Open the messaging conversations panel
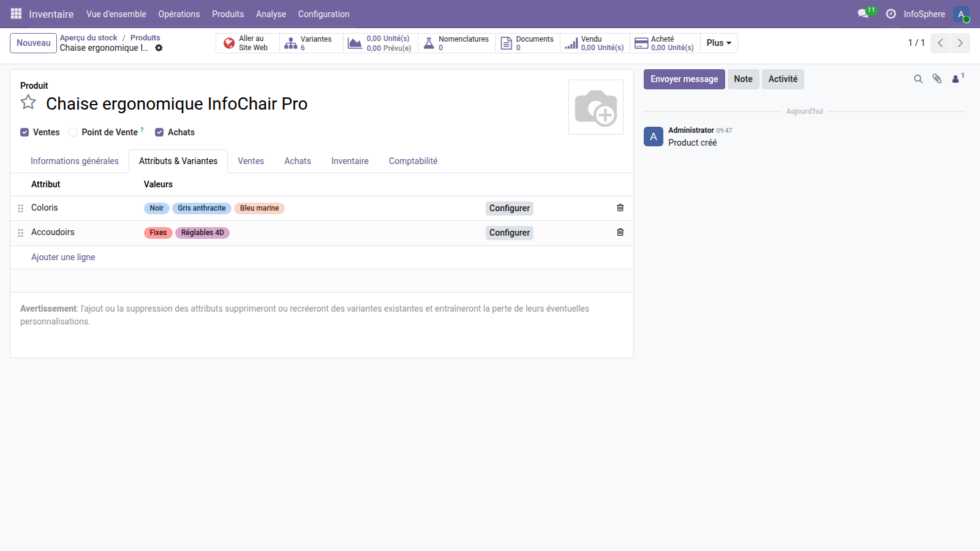 (864, 13)
